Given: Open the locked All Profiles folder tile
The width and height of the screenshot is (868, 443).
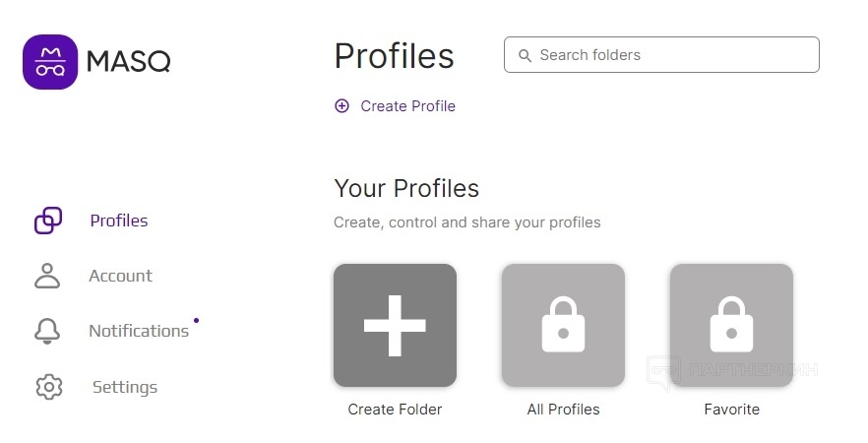Looking at the screenshot, I should click(563, 325).
